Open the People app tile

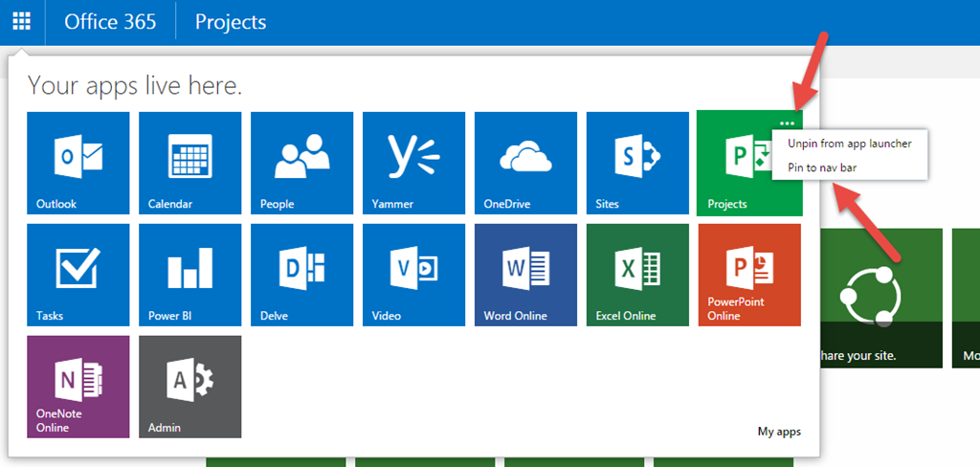pos(301,164)
